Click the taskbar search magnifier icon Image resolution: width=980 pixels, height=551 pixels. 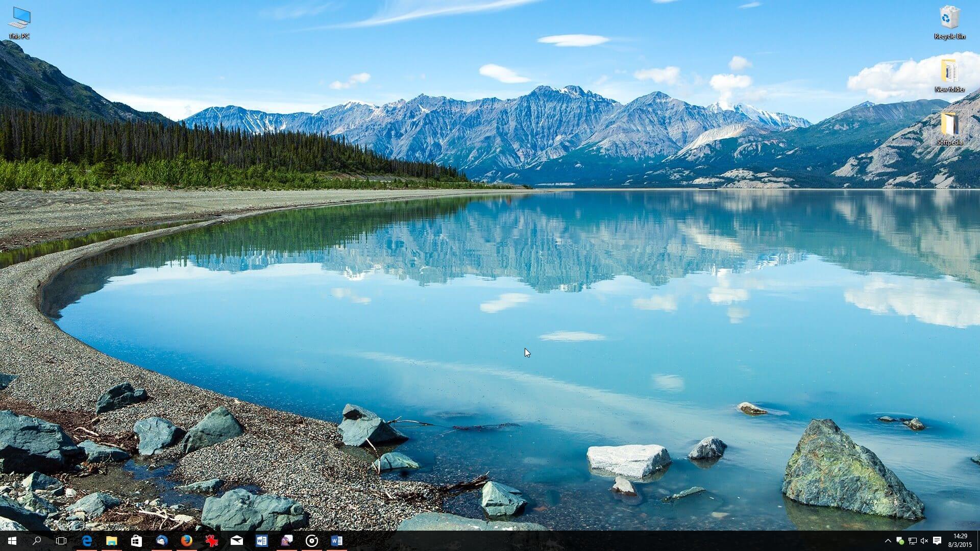37,541
